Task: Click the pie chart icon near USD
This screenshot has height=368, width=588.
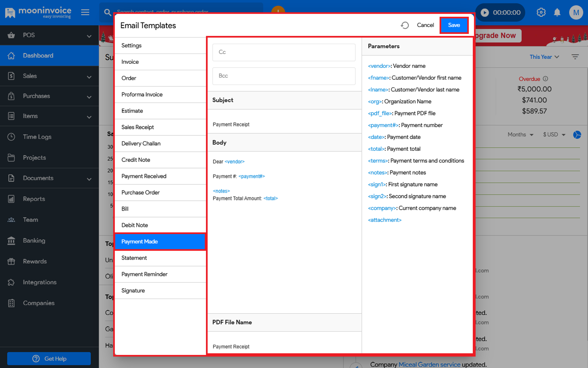Action: (577, 135)
